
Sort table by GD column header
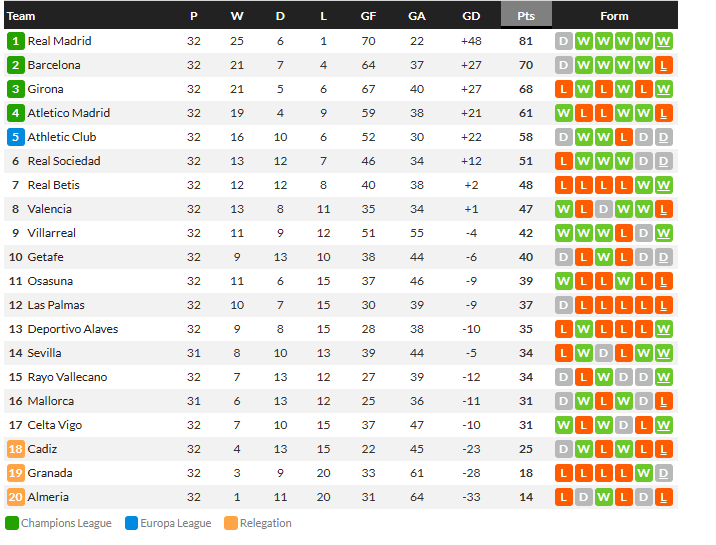(x=471, y=15)
